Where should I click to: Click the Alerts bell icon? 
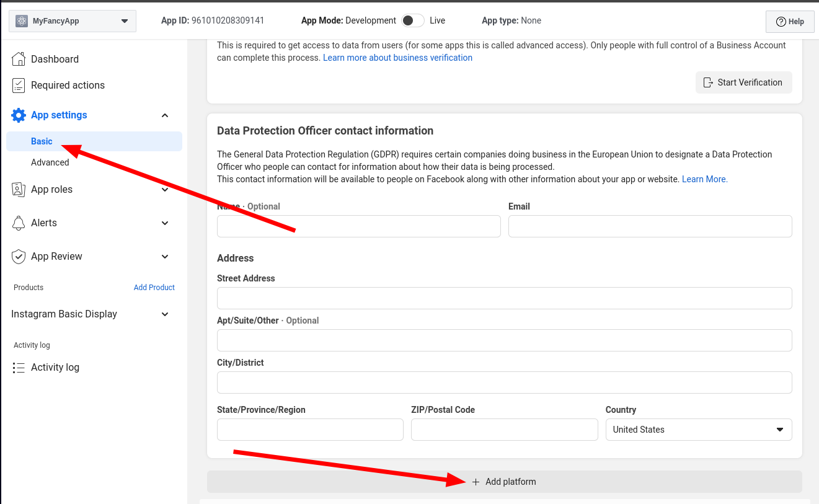[19, 223]
